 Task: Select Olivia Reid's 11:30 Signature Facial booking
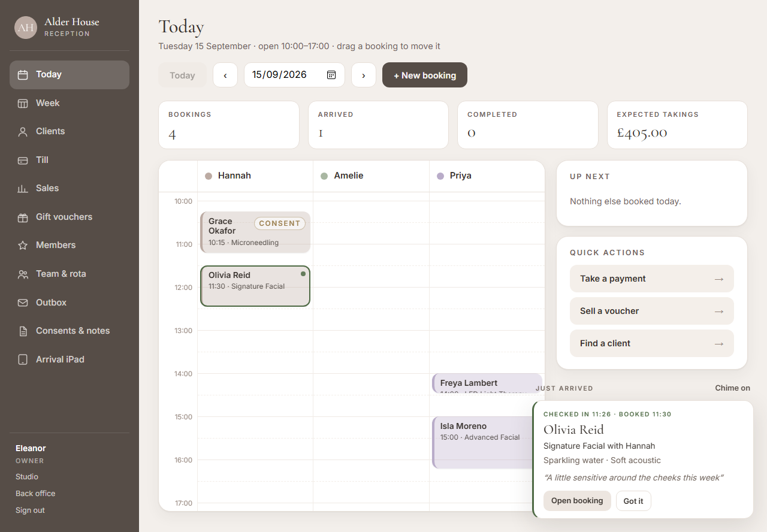click(x=255, y=286)
